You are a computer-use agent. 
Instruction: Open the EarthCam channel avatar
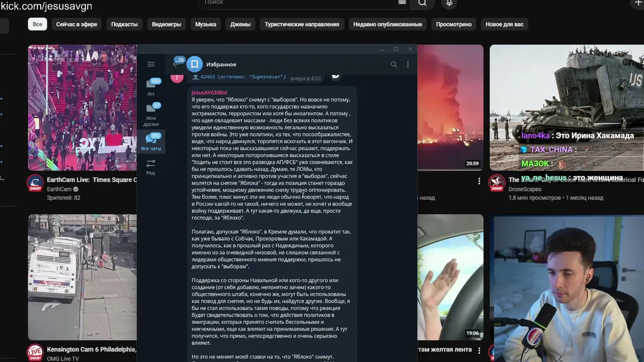point(35,184)
